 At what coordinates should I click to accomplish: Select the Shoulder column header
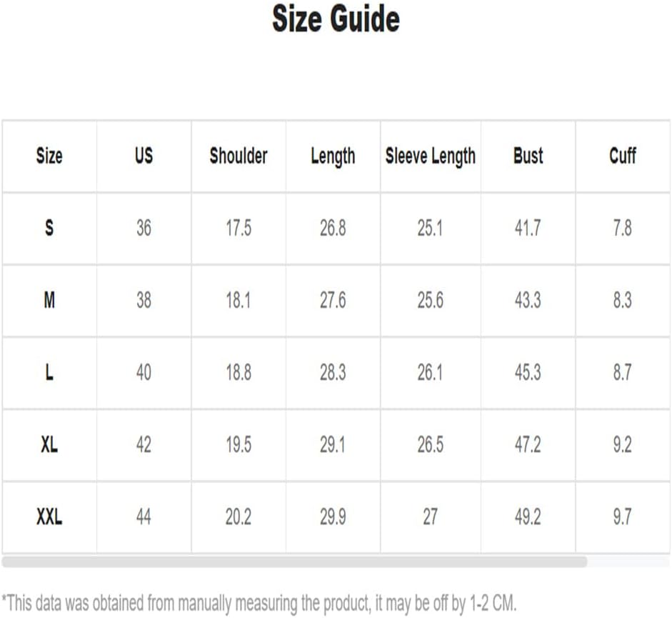pos(239,156)
